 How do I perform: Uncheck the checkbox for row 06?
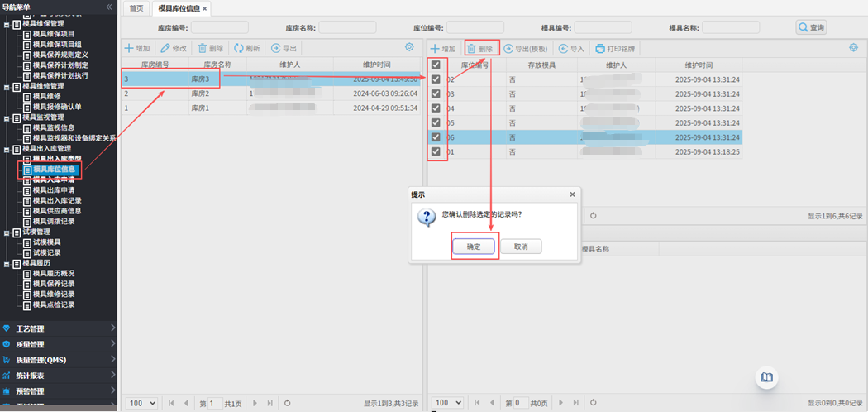tap(436, 137)
